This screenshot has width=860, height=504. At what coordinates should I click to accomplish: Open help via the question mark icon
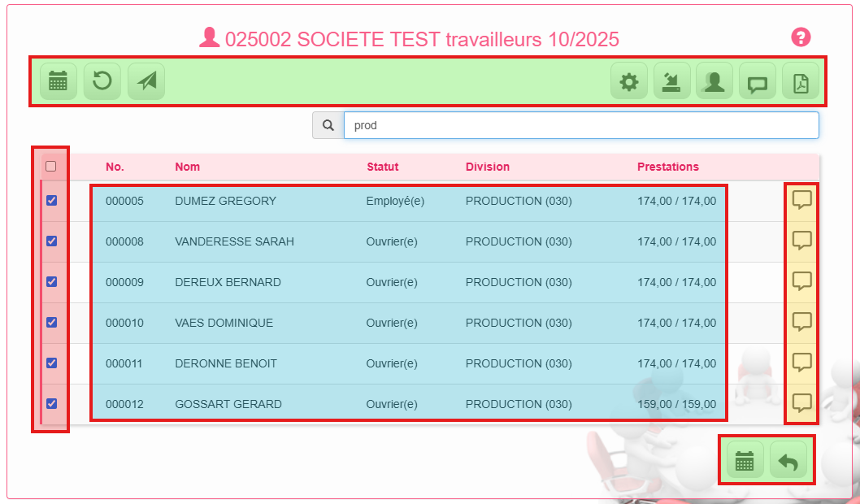pyautogui.click(x=801, y=37)
